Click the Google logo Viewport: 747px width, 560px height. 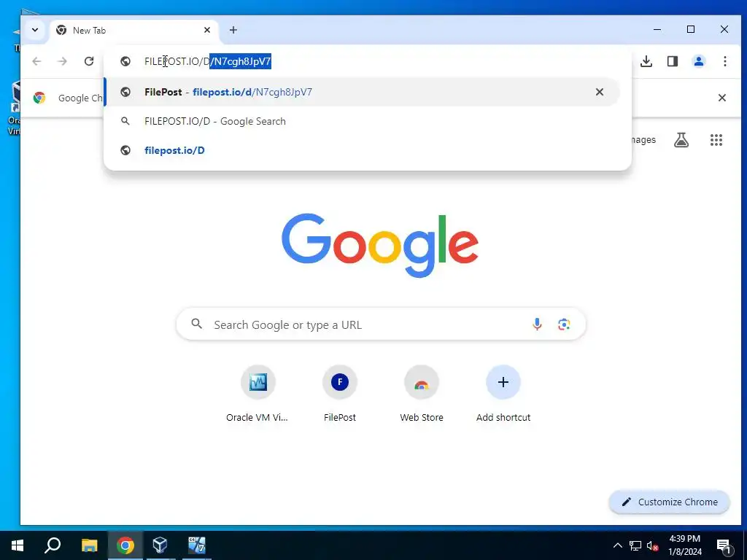[x=379, y=245]
